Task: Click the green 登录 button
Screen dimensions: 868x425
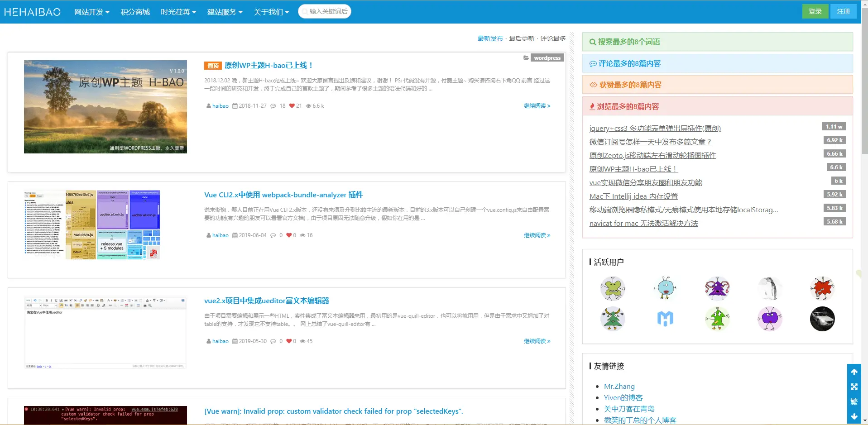Action: (x=815, y=11)
